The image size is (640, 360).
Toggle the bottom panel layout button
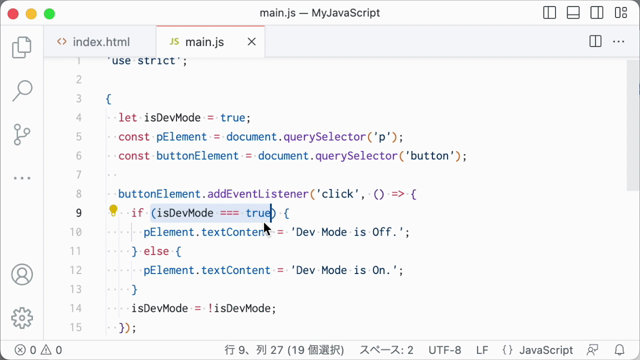[573, 13]
